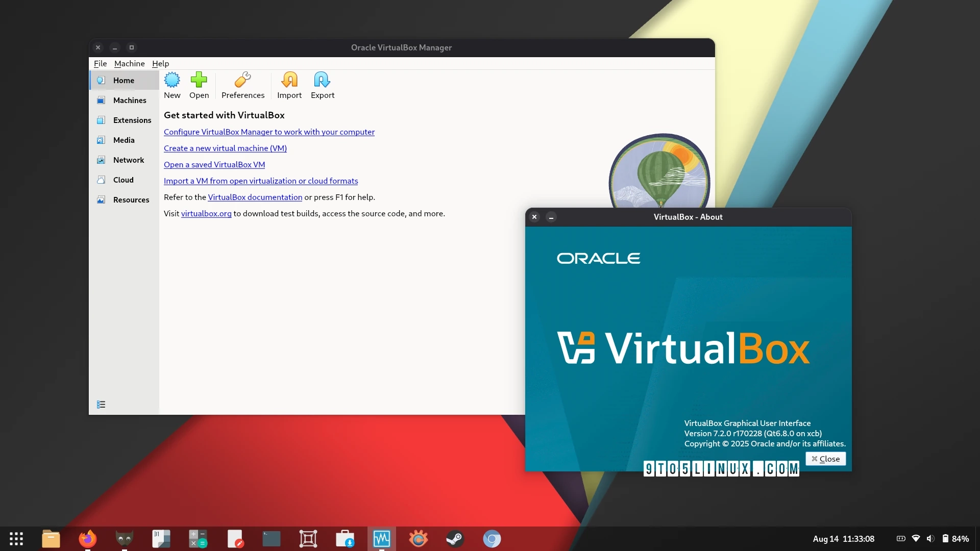980x551 pixels.
Task: Click the volume icon in system tray
Action: (930, 539)
